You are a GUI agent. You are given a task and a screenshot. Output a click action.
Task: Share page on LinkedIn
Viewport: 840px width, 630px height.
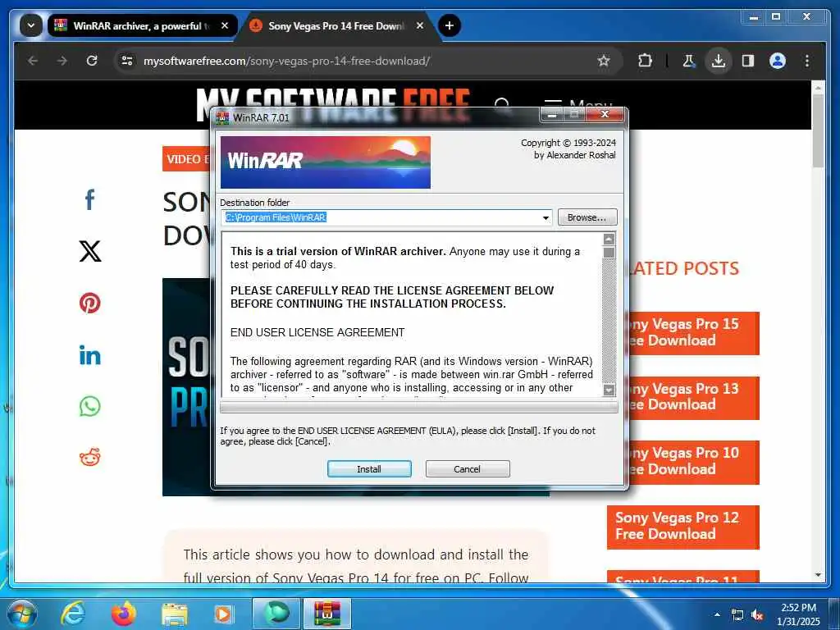90,355
